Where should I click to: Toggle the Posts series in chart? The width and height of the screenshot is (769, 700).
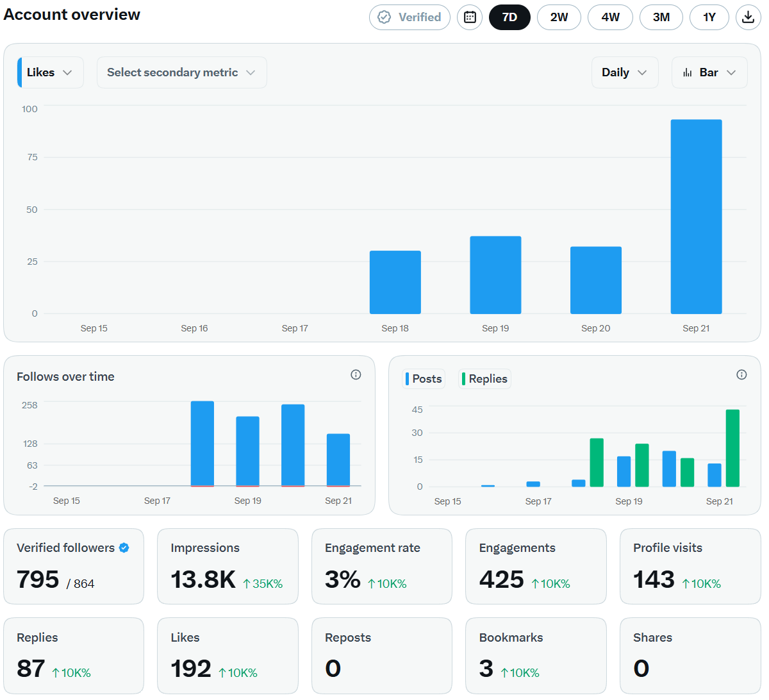pyautogui.click(x=424, y=379)
